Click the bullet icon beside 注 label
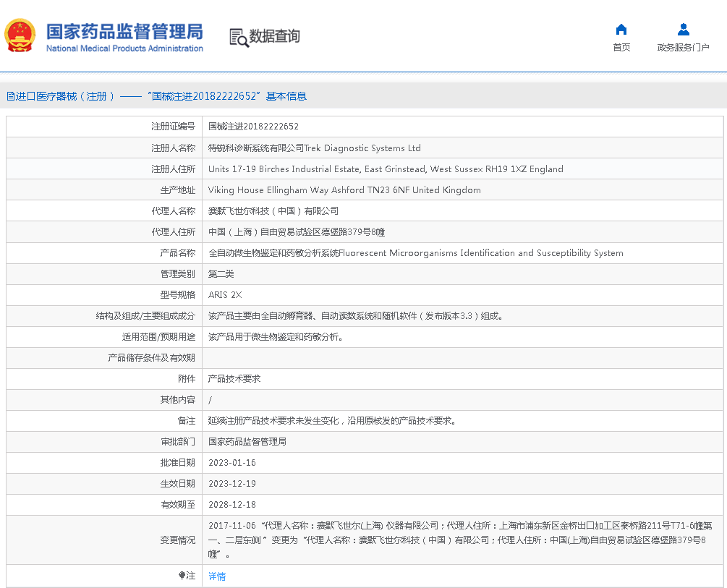The height and width of the screenshot is (588, 727). point(182,576)
